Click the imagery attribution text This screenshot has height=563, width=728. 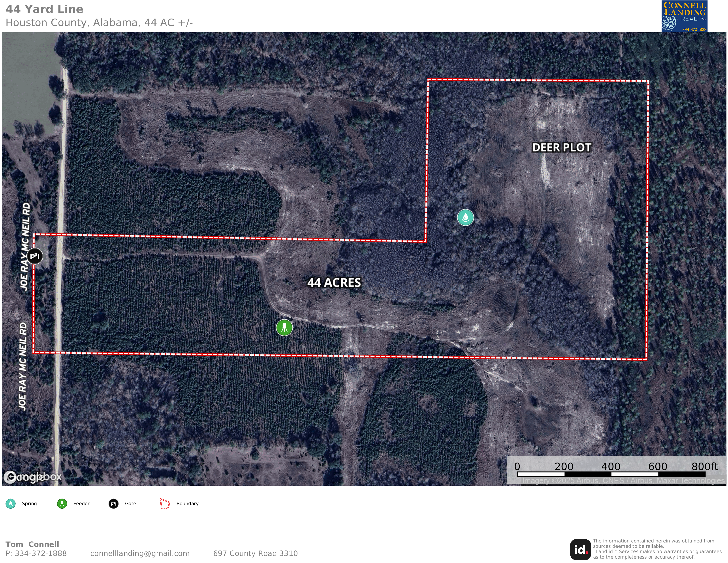(x=623, y=481)
